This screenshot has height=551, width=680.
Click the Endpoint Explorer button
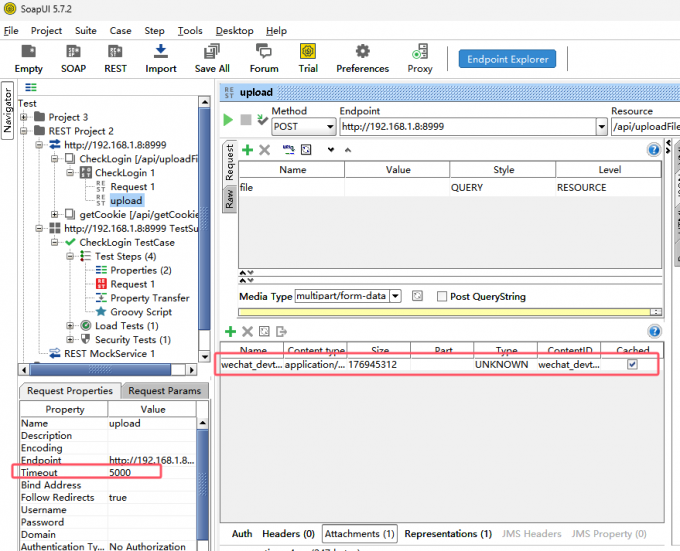507,59
